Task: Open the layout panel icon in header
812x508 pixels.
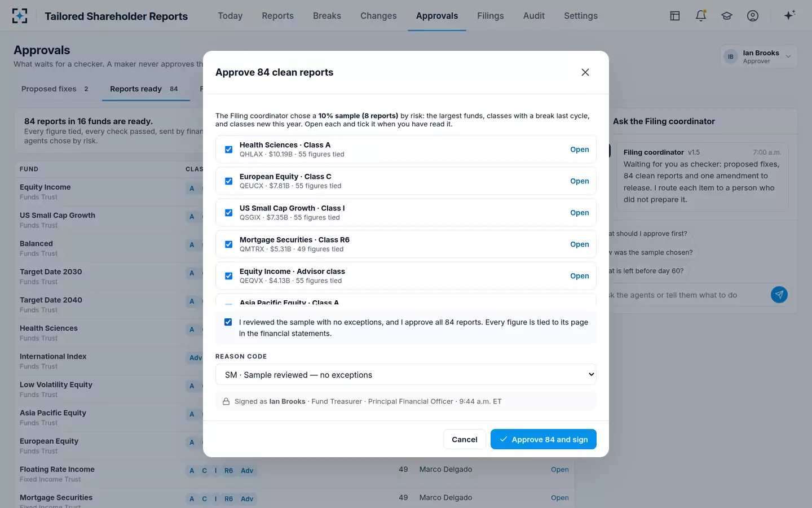Action: pyautogui.click(x=675, y=16)
